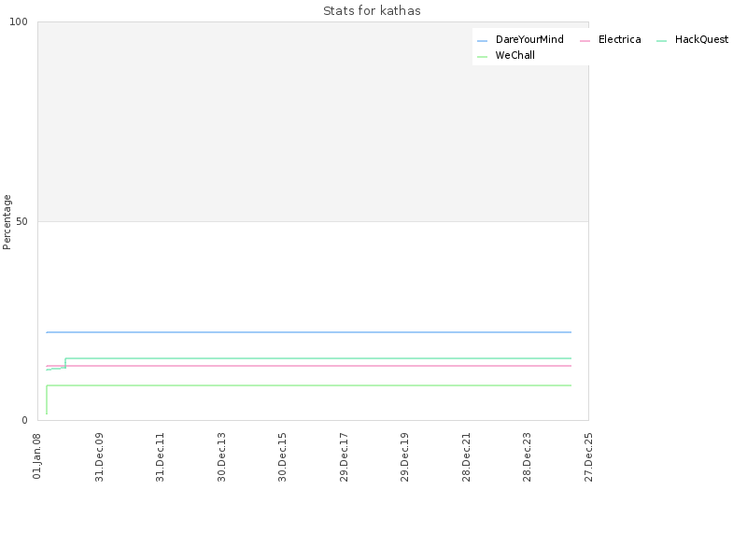The height and width of the screenshot is (560, 747).
Task: Click the HackQuest legend label
Action: point(701,39)
